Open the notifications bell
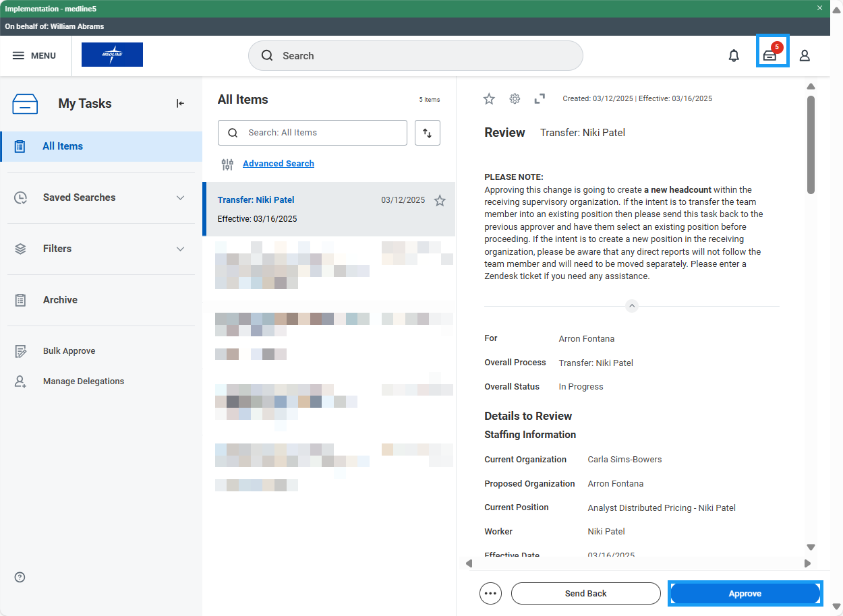The height and width of the screenshot is (616, 843). 734,55
